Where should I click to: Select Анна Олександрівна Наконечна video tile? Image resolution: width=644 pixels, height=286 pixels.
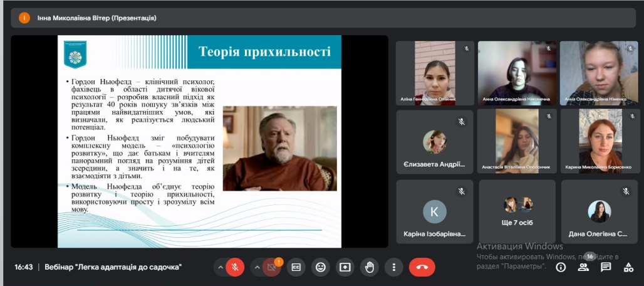[x=517, y=73]
